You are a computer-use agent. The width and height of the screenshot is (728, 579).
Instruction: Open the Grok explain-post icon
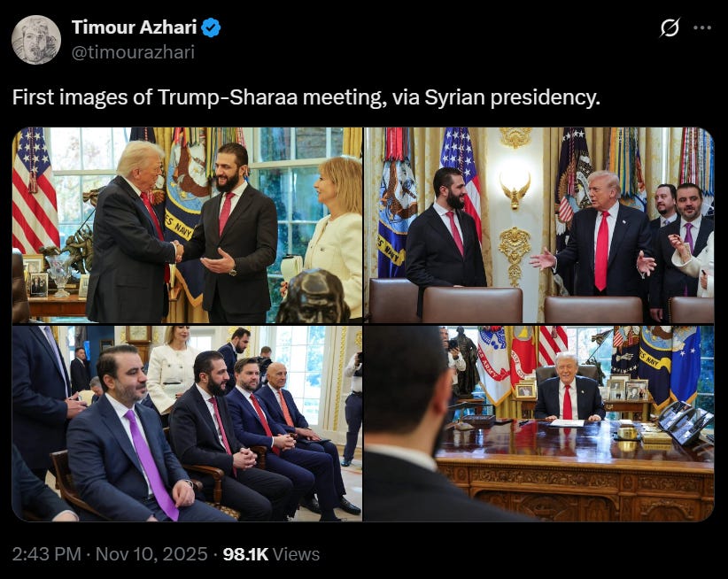click(670, 27)
